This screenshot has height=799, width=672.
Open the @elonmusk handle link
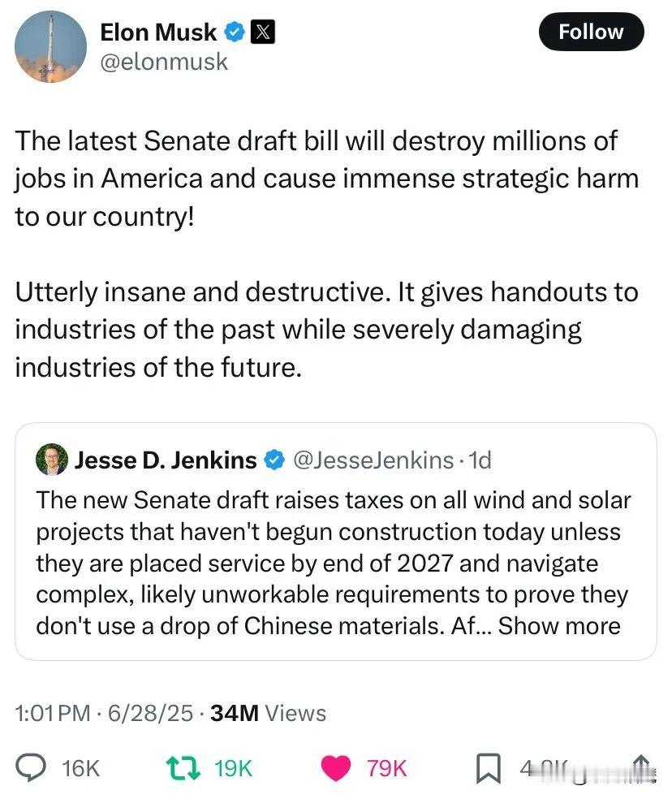click(x=164, y=63)
